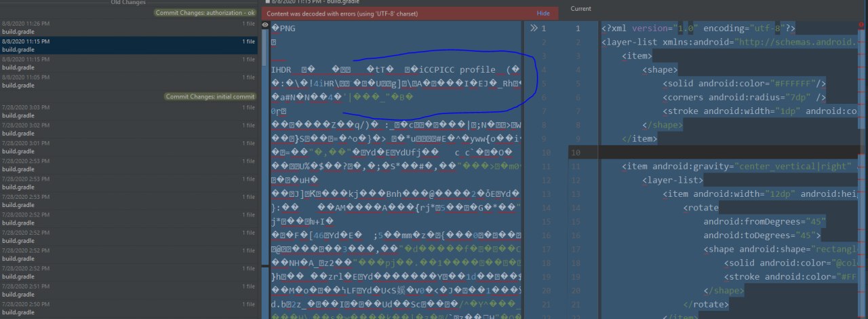Select the highlighted 8/8/2020 11:15 PM revision
868x319 pixels.
(129, 45)
